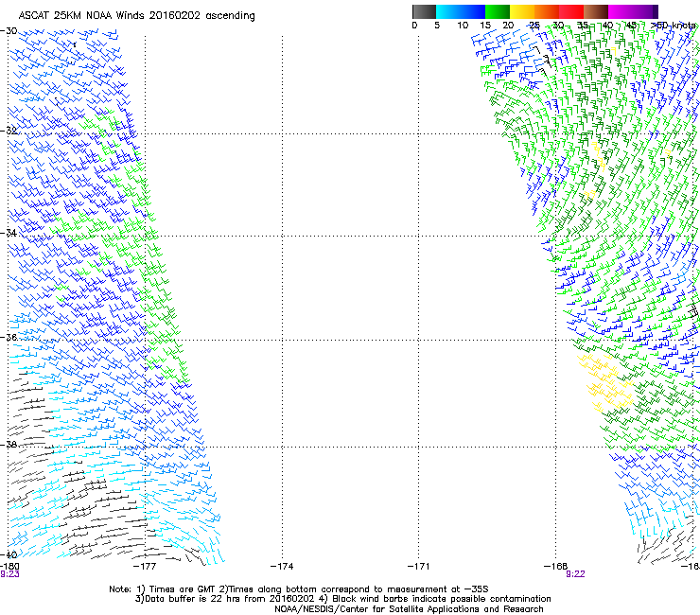700x615 pixels.
Task: Click the '15' label under the color bar
Action: pyautogui.click(x=485, y=26)
